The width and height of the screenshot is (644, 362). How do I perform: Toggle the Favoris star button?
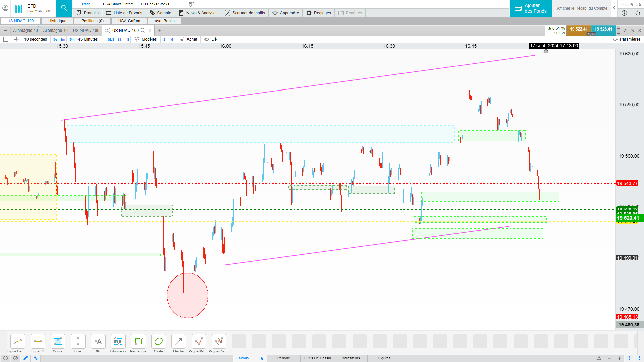point(262,358)
